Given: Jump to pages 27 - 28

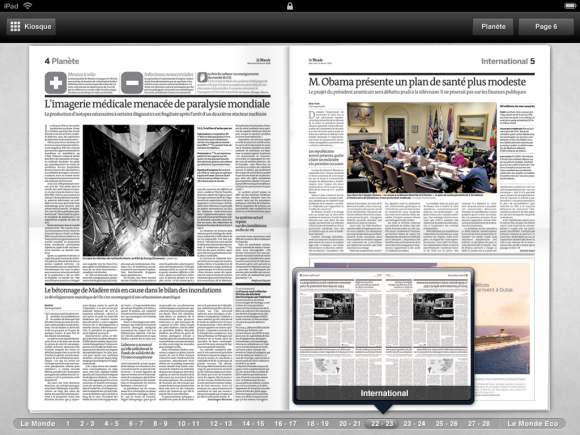Looking at the screenshot, I should pos(479,424).
